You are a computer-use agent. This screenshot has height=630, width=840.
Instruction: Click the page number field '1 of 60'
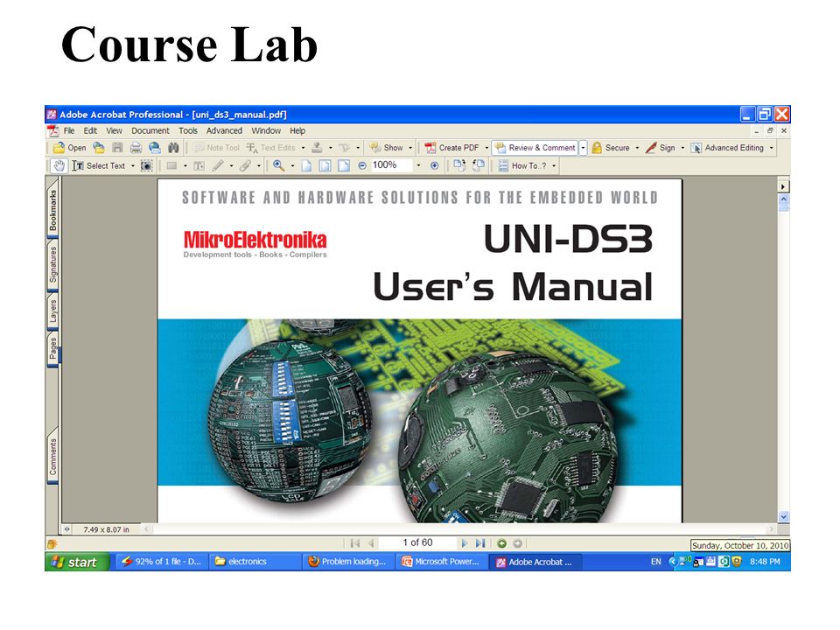(417, 542)
